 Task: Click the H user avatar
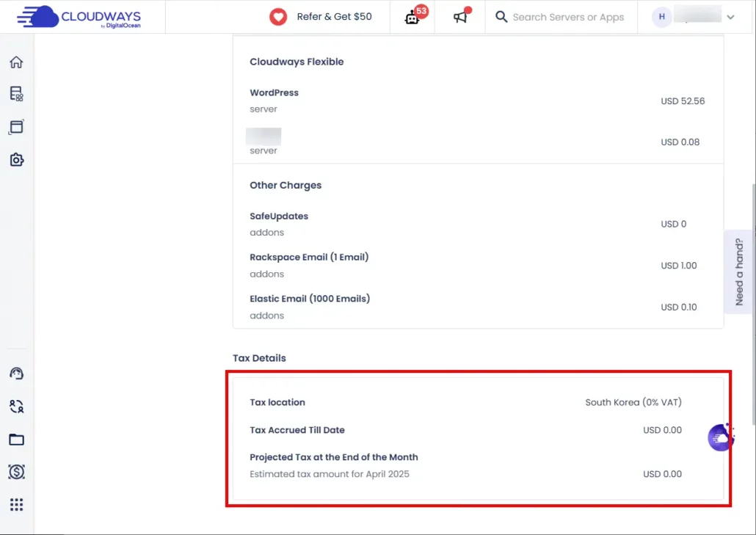(x=662, y=17)
